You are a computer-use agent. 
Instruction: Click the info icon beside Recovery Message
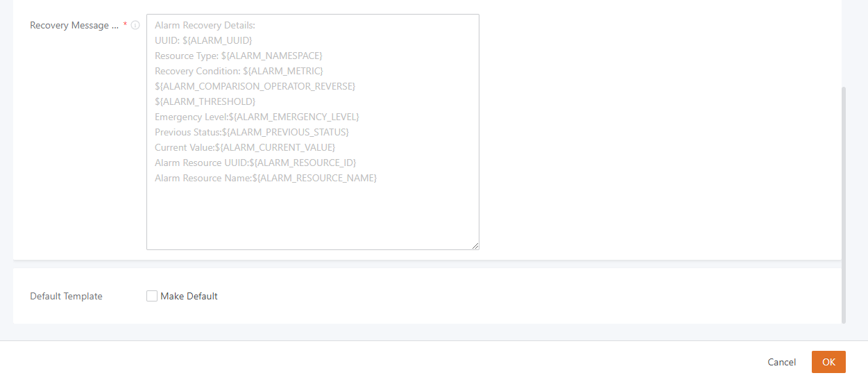135,25
